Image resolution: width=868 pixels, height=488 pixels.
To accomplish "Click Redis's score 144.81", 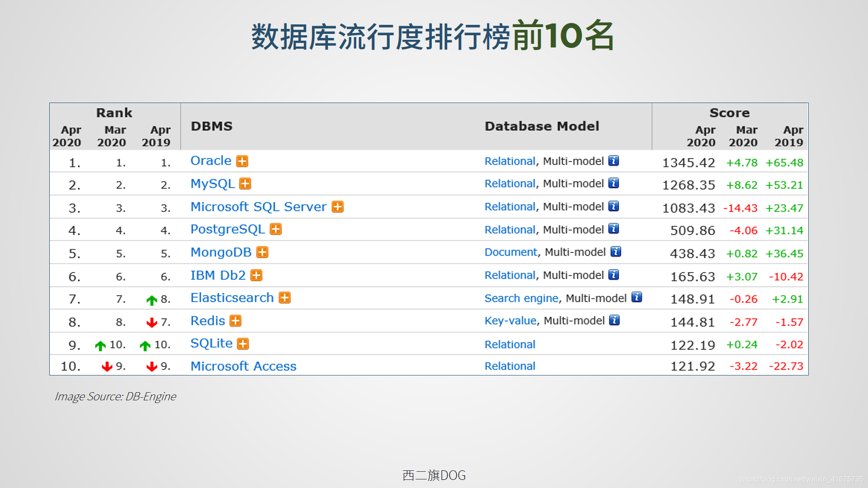I will [693, 323].
